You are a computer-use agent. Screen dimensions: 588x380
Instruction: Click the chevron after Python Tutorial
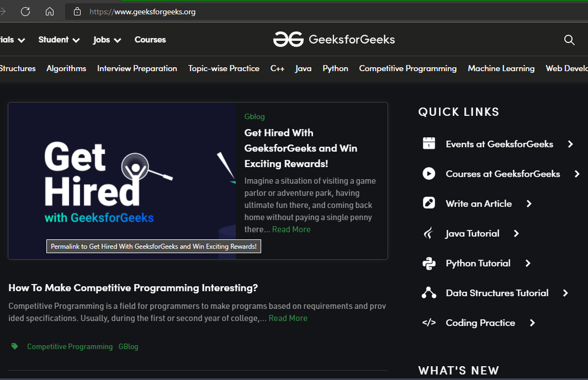pyautogui.click(x=528, y=263)
